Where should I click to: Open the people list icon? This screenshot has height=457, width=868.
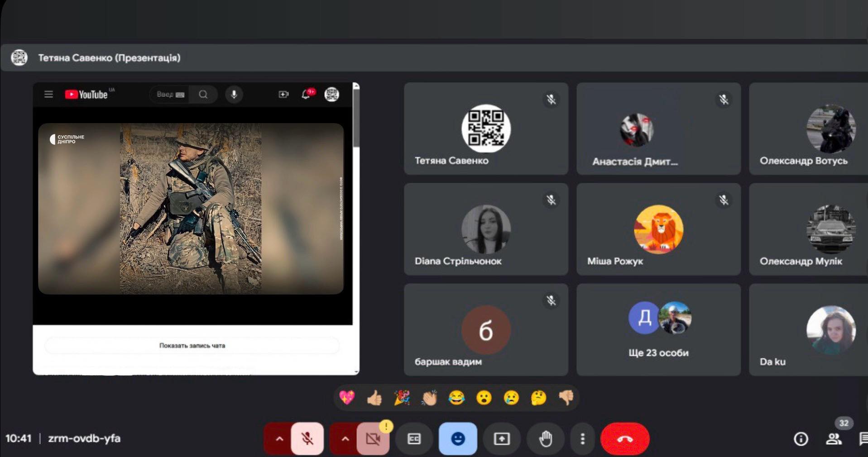(x=834, y=438)
